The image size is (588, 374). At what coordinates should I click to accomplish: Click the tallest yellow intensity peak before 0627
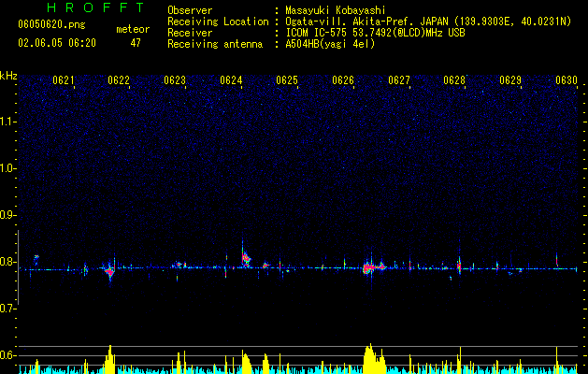[x=369, y=359]
